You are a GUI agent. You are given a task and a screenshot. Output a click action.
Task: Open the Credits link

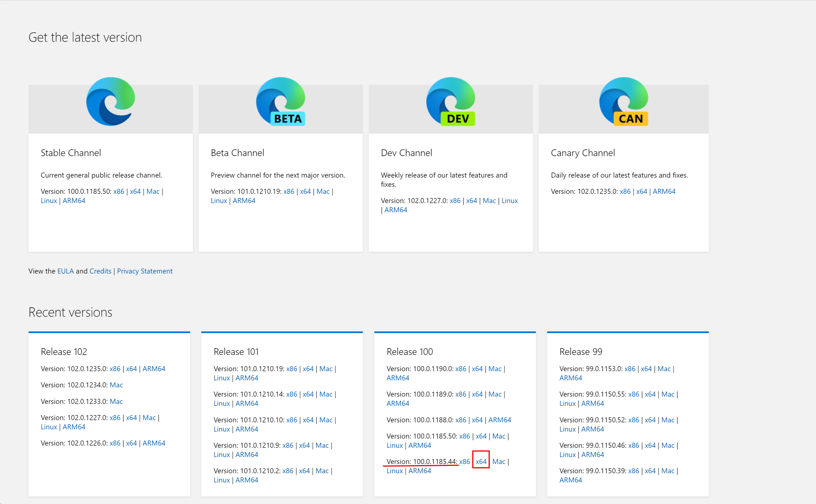100,271
